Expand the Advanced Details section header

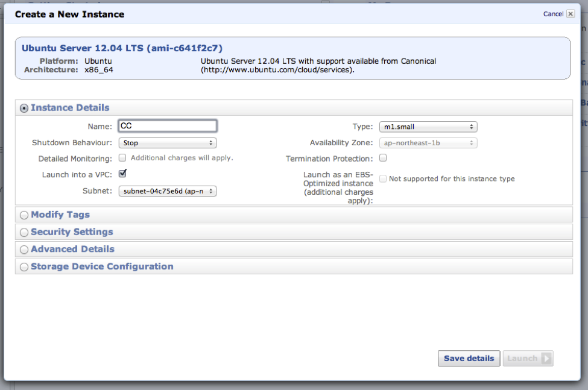click(x=294, y=249)
